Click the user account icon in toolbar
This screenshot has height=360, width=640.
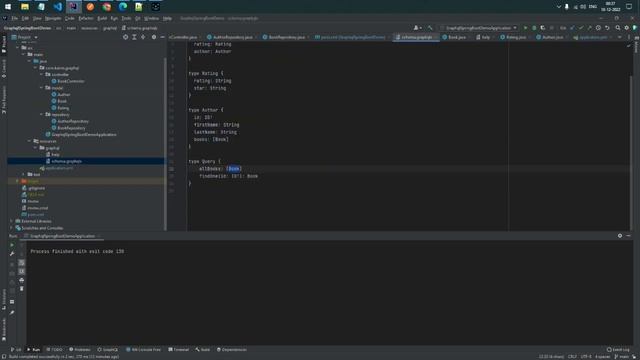(416, 28)
